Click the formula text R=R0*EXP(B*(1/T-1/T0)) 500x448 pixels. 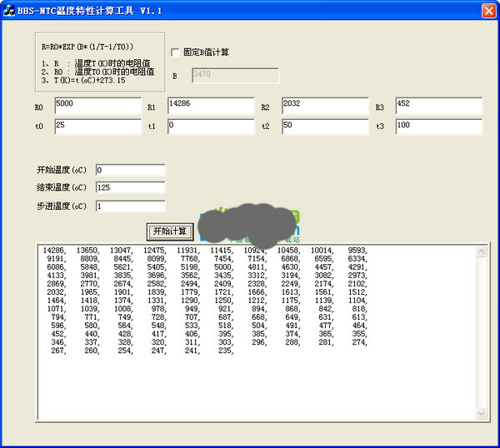(x=87, y=47)
